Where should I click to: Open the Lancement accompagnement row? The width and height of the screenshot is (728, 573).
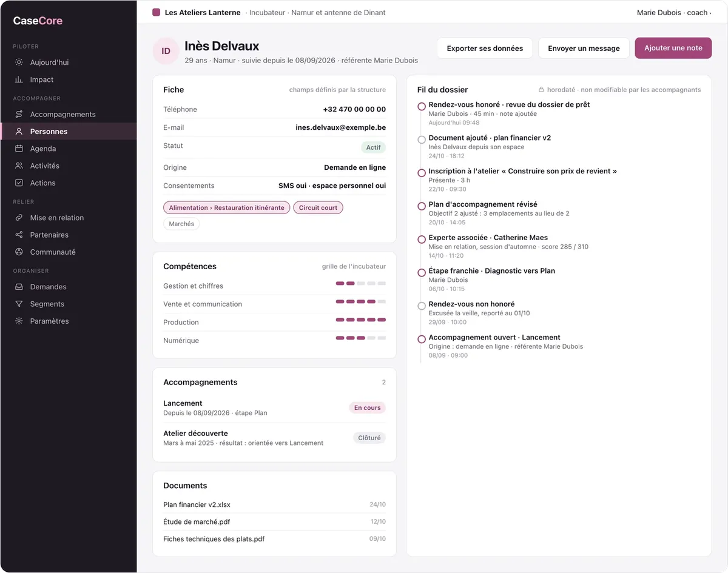pyautogui.click(x=274, y=407)
